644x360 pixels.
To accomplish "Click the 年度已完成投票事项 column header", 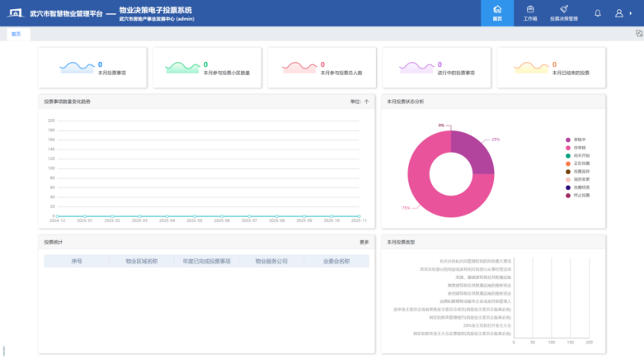I will [205, 261].
